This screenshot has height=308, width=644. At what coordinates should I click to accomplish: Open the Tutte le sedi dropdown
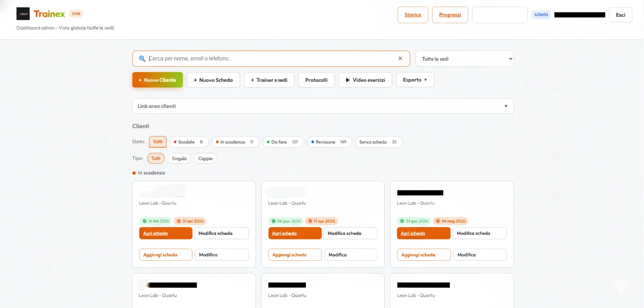coord(464,58)
